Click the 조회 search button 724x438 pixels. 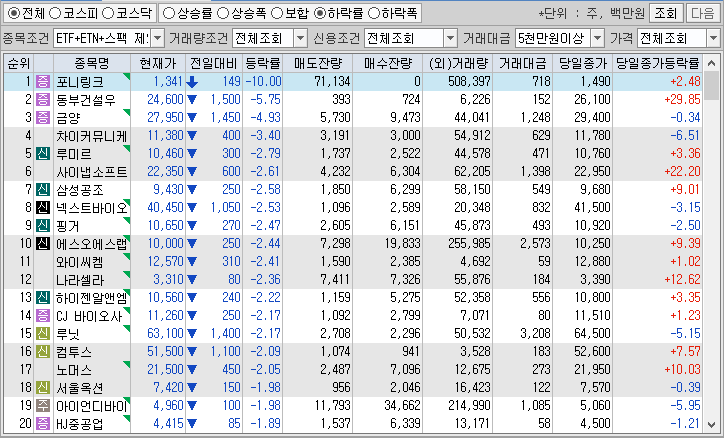(x=666, y=13)
